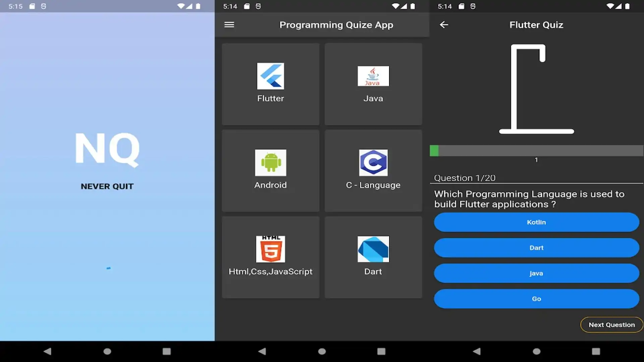Tap the recents square button on the splash screen
The height and width of the screenshot is (362, 644).
coord(167,351)
